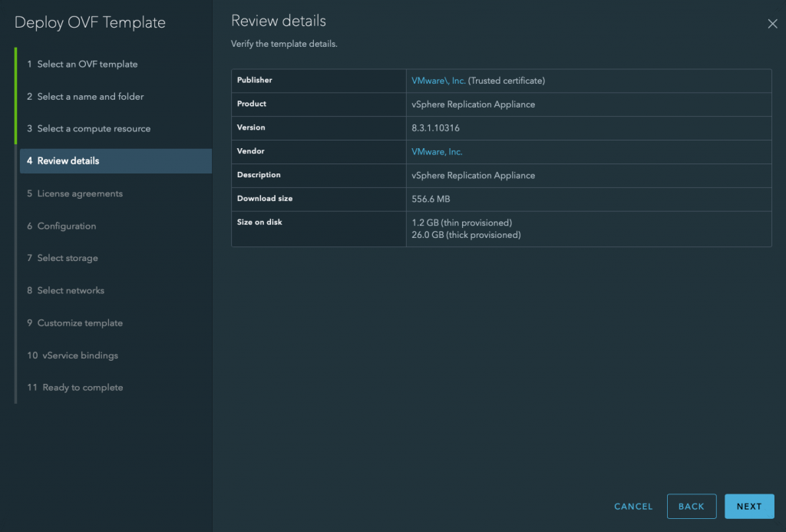Select step 9 Customize template

click(74, 323)
